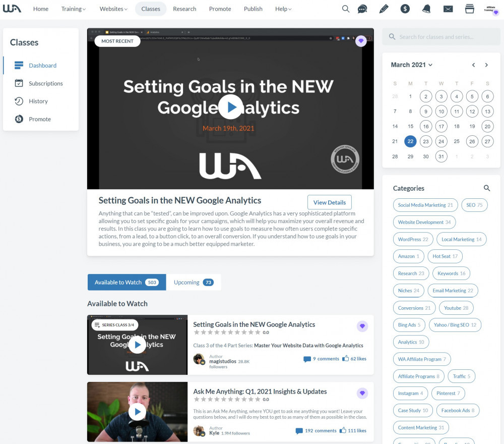Viewport: 504px width, 444px height.
Task: Open the search magnifier in top navigation
Action: pos(346,9)
